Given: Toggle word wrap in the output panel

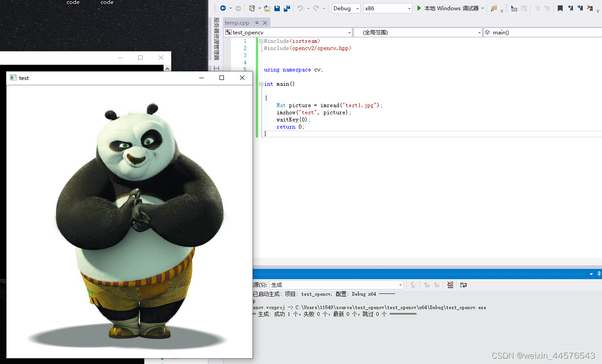Looking at the screenshot, I should coord(463,285).
